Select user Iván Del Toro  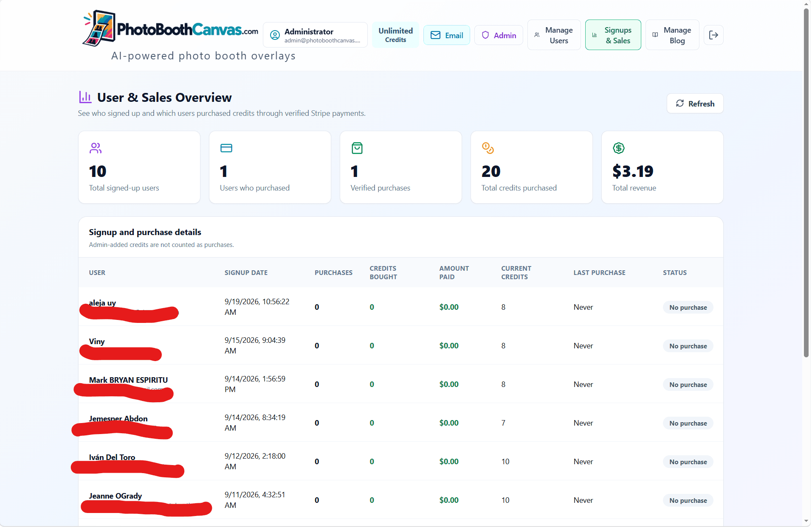tap(112, 457)
